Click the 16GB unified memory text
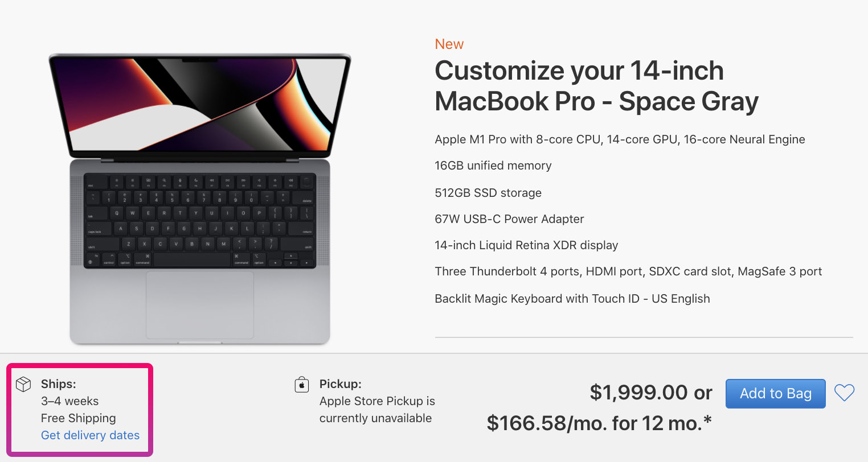 tap(493, 166)
